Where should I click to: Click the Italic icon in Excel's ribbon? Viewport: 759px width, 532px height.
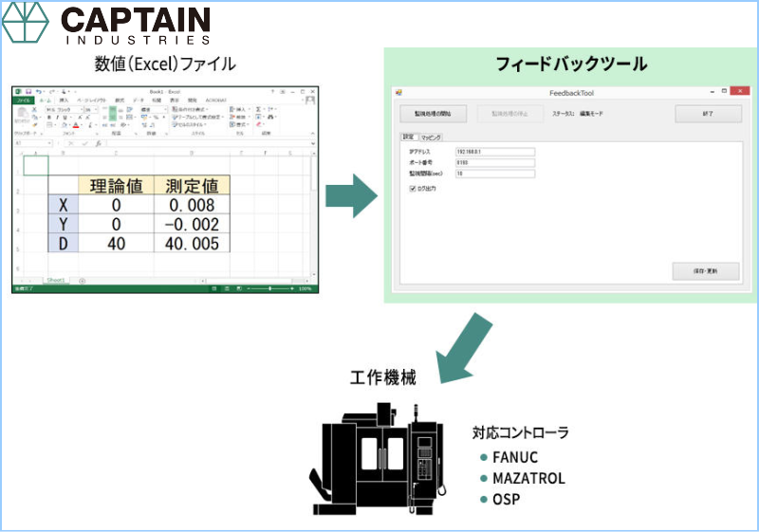click(57, 117)
